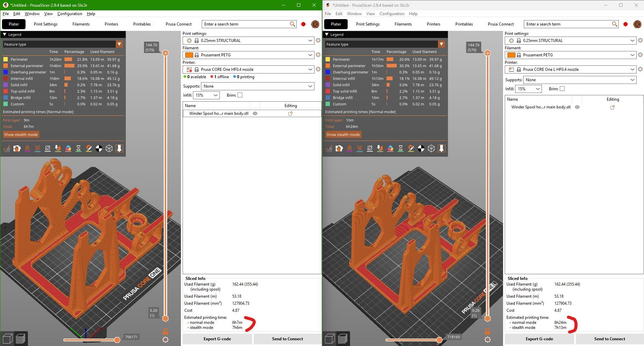The height and width of the screenshot is (346, 644).
Task: Toggle Center of gravity in right window
Action: click(x=421, y=148)
